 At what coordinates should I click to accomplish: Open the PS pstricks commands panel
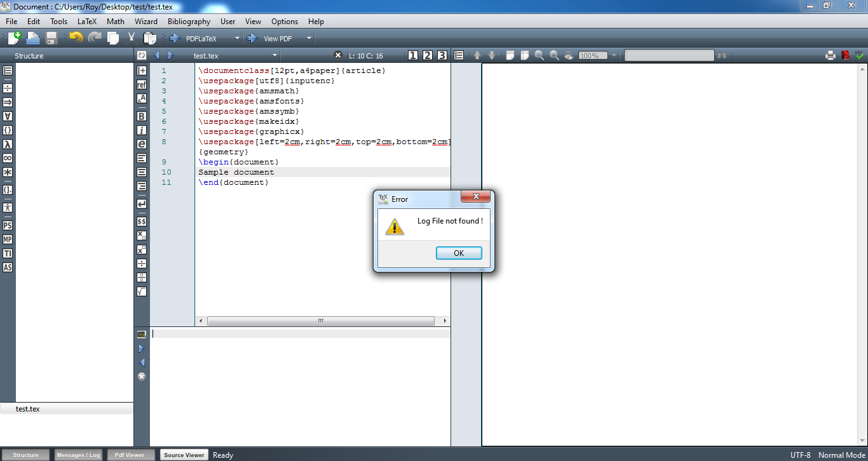coord(8,225)
